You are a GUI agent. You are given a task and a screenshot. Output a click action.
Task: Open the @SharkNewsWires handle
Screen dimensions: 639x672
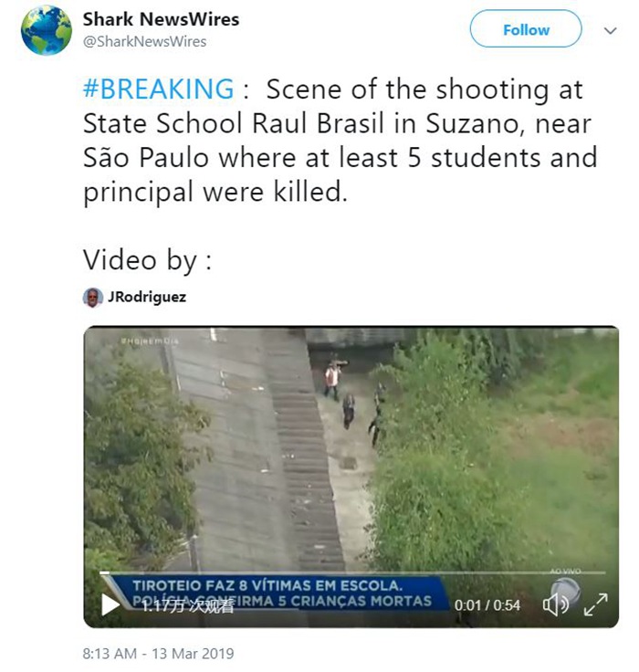(144, 42)
